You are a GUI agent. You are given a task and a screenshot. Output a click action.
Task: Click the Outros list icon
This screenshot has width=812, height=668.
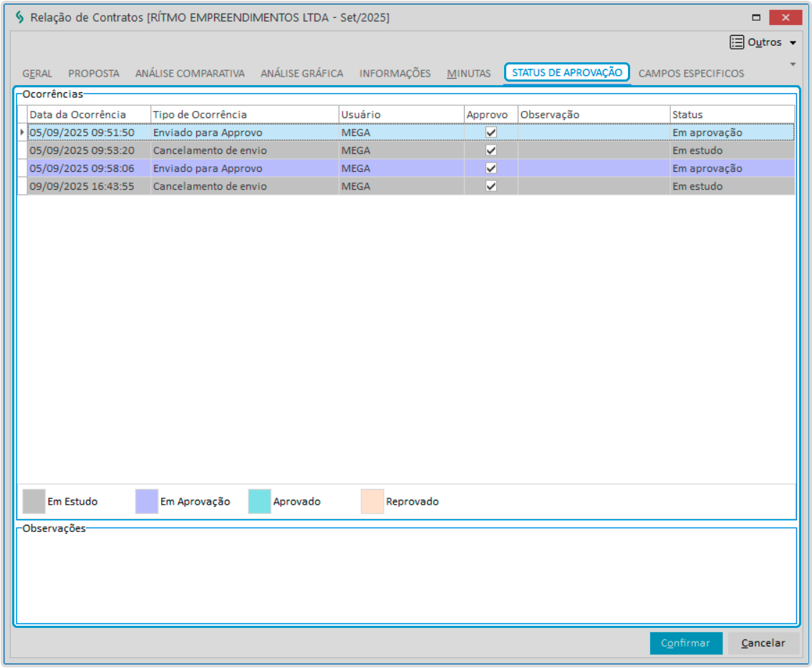tap(736, 42)
